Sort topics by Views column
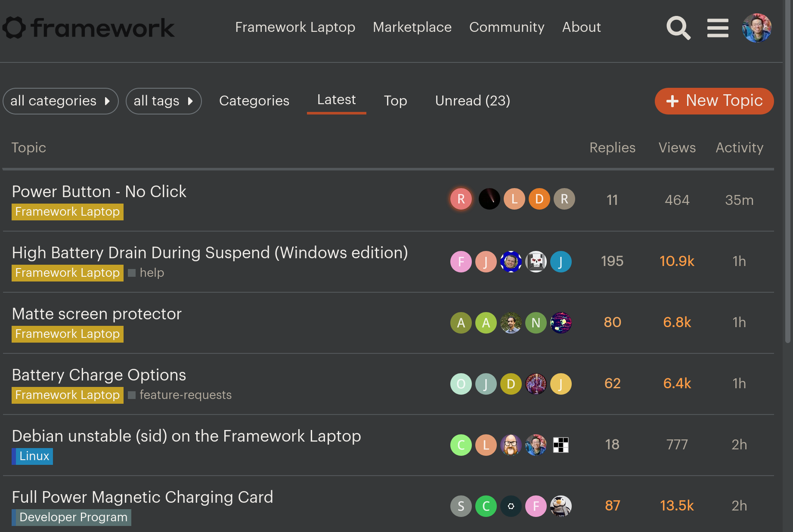Viewport: 793px width, 532px height. tap(677, 148)
